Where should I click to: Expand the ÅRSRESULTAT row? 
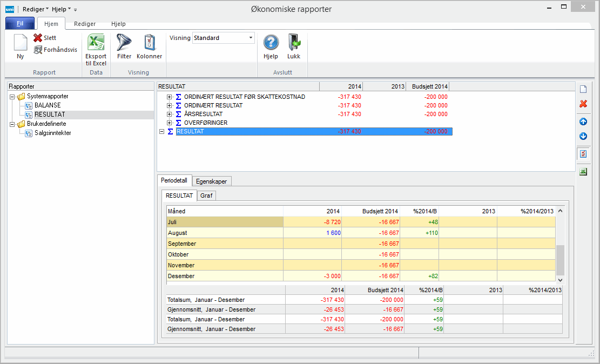[170, 114]
